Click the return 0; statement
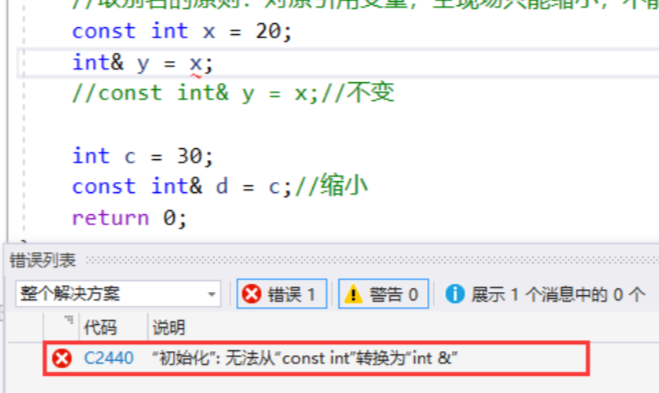The width and height of the screenshot is (659, 393). [129, 218]
